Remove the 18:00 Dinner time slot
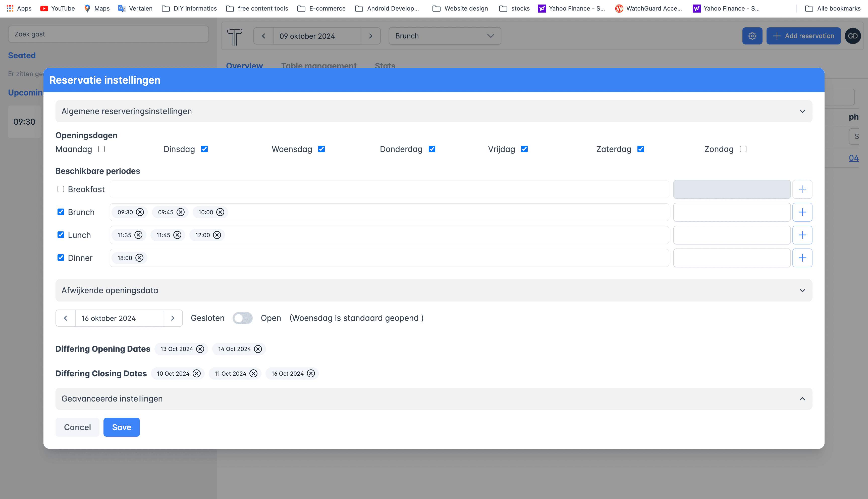The width and height of the screenshot is (868, 499). [x=139, y=258]
